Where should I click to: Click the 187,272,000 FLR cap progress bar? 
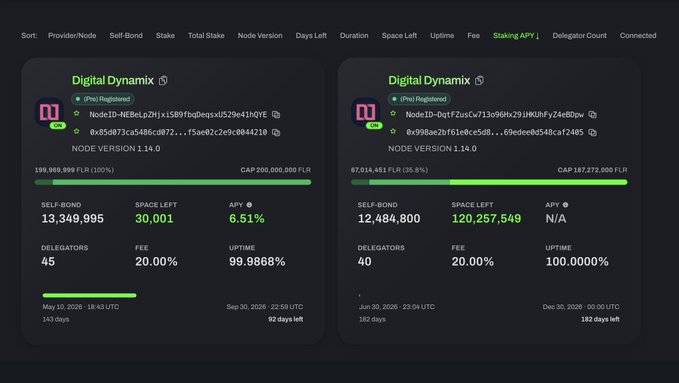click(x=489, y=182)
